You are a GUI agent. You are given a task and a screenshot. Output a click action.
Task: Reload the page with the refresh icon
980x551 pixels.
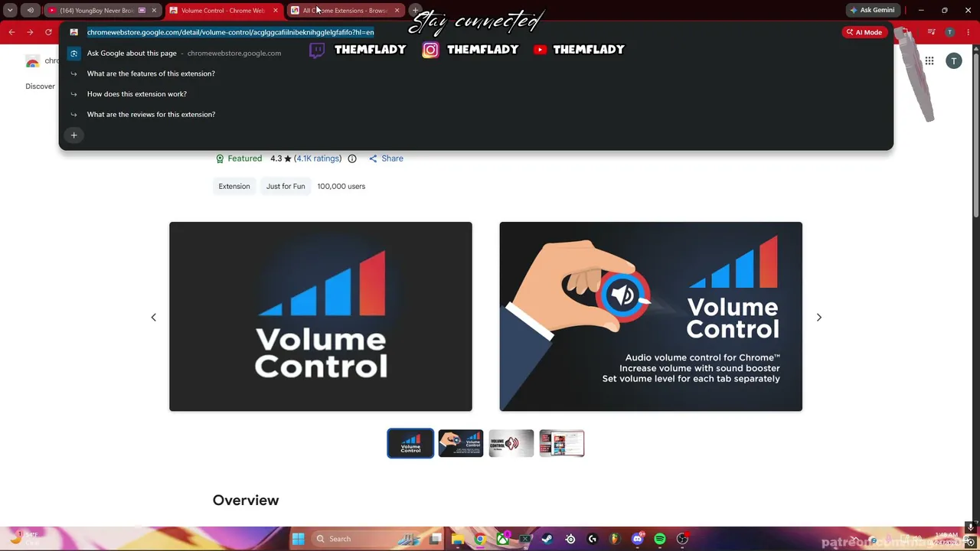(48, 32)
